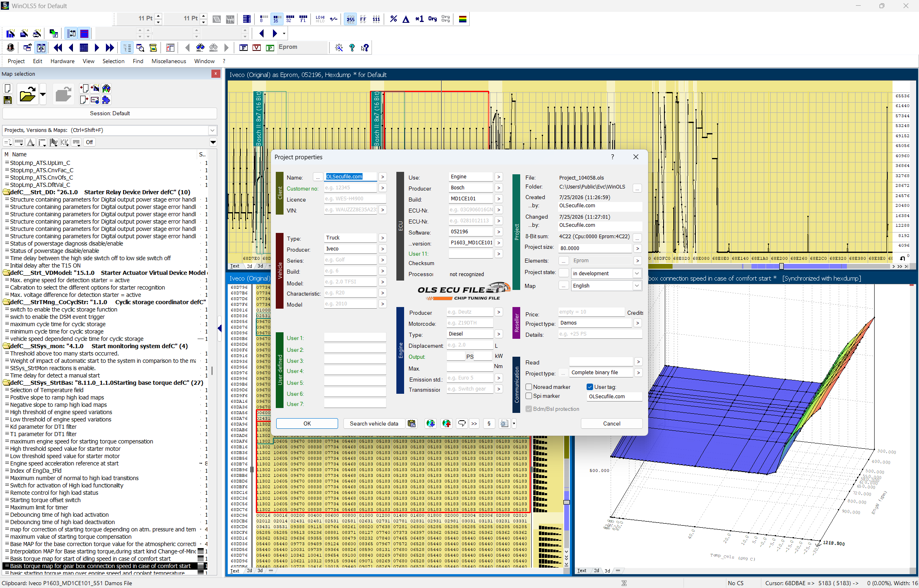The image size is (919, 588).
Task: Click the LoHi byte order icon
Action: click(320, 19)
